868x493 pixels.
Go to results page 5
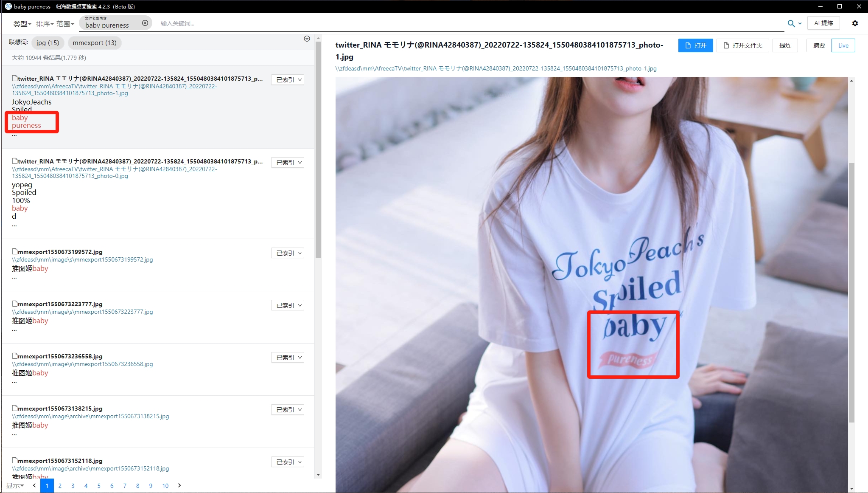(99, 485)
